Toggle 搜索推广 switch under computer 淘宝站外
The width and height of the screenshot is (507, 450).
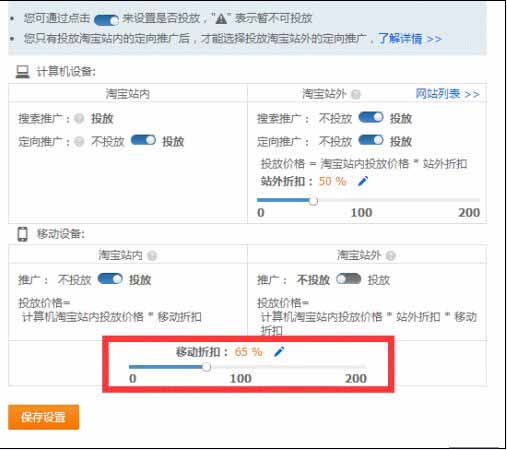[371, 117]
